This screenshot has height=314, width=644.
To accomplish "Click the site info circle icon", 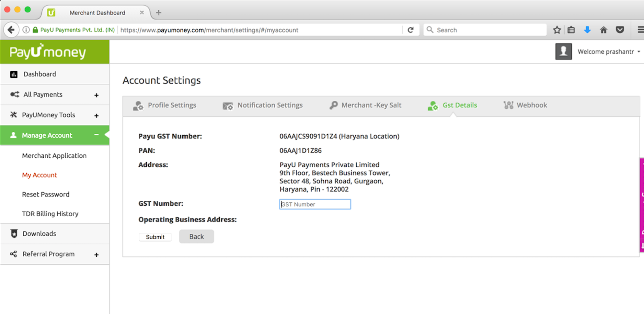I will click(x=26, y=30).
